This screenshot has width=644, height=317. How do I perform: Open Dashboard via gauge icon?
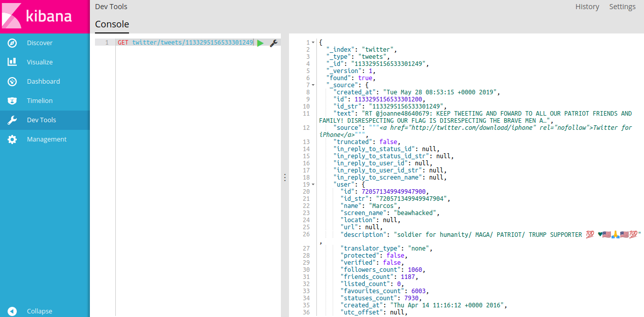pyautogui.click(x=12, y=82)
